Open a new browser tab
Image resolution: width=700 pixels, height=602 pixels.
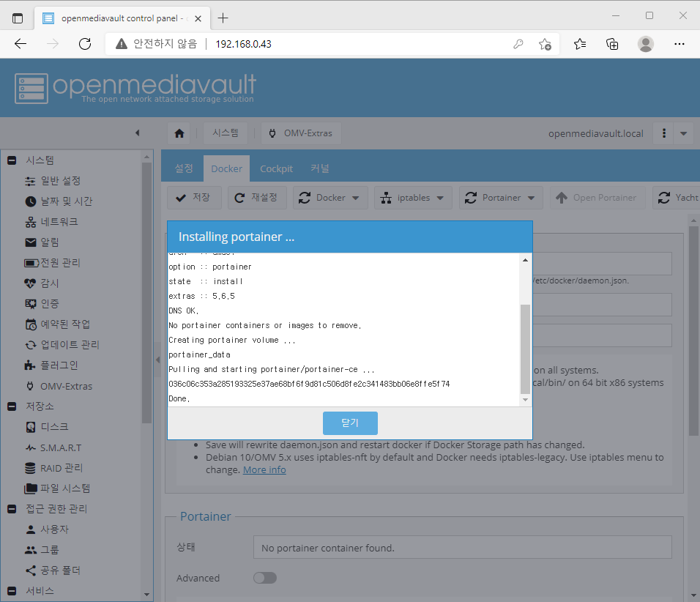coord(223,18)
